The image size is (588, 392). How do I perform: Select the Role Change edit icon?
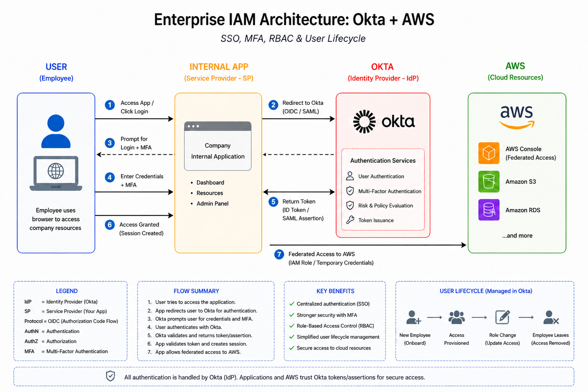(503, 317)
